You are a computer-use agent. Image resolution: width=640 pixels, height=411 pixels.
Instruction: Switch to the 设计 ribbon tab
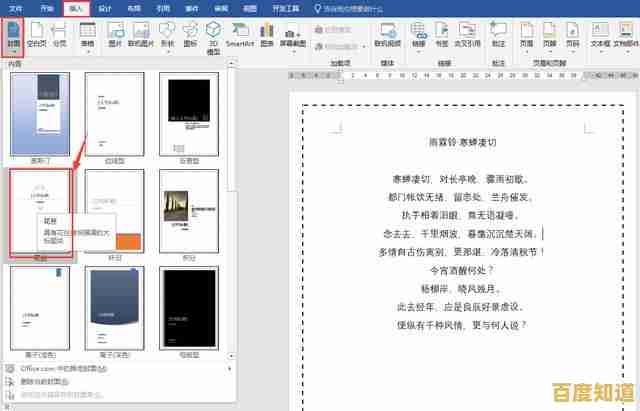coord(106,7)
